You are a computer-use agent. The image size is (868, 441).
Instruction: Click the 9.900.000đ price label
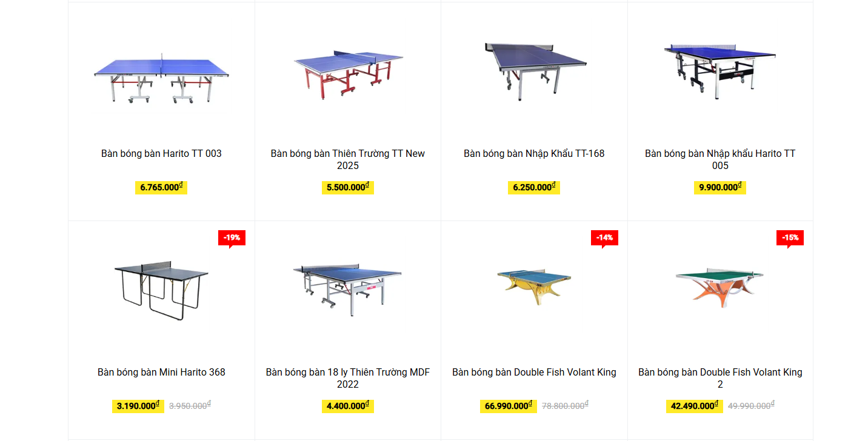pos(719,188)
